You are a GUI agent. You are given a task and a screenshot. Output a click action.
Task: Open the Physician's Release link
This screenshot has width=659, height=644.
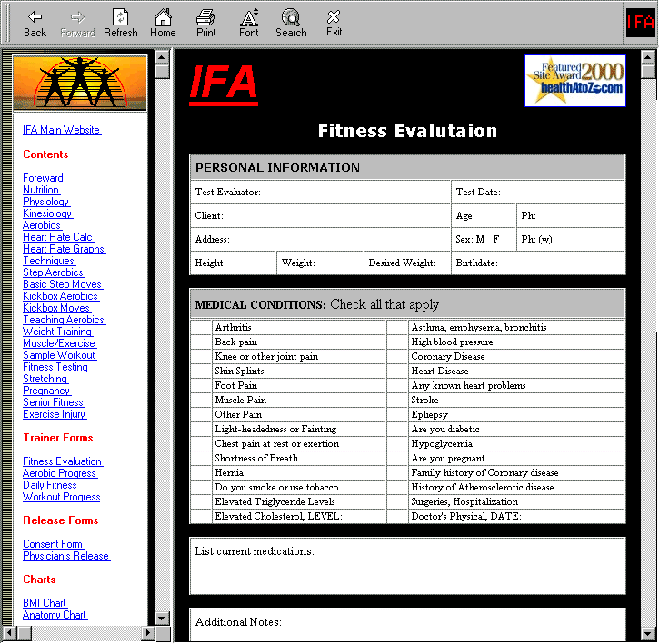click(66, 555)
